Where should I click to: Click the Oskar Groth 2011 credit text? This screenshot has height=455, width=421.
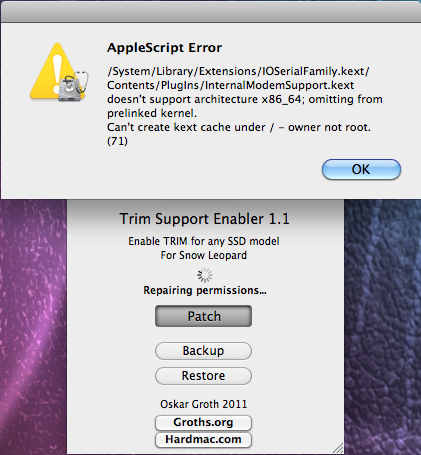tap(203, 404)
